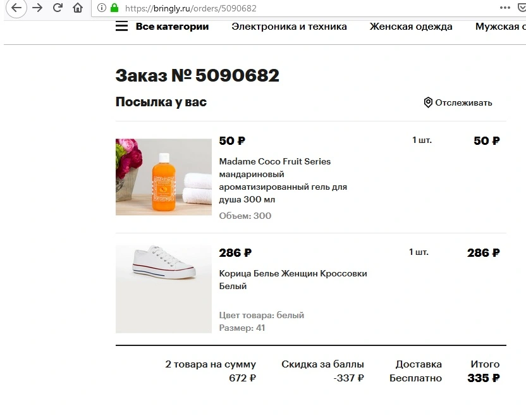This screenshot has height=420, width=526.
Task: Click the 1 шт. quantity for shower gel
Action: coord(422,140)
